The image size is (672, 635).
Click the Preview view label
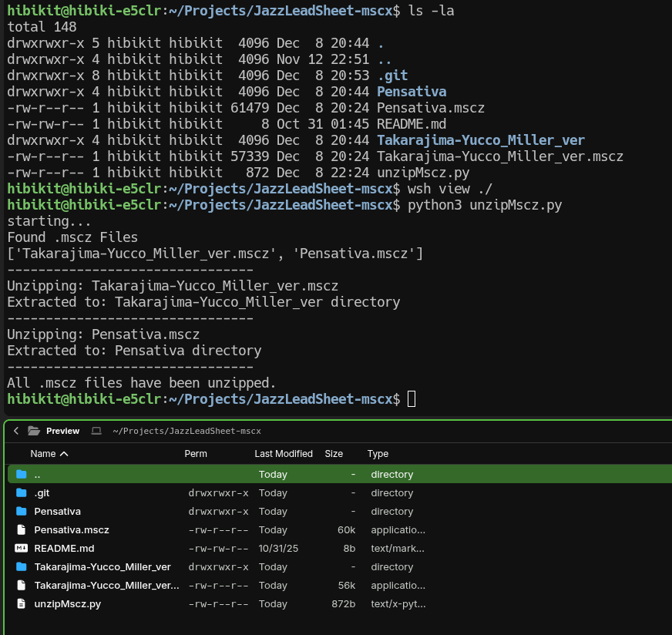pos(62,431)
